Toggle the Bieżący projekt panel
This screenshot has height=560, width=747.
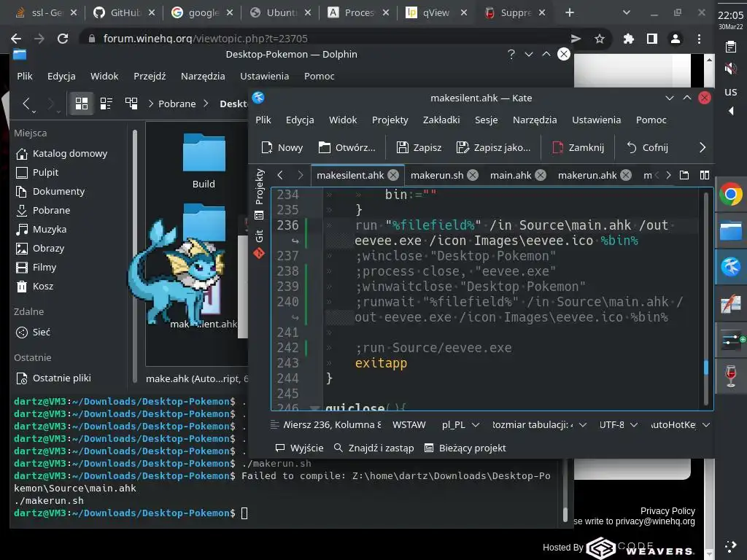coord(465,448)
